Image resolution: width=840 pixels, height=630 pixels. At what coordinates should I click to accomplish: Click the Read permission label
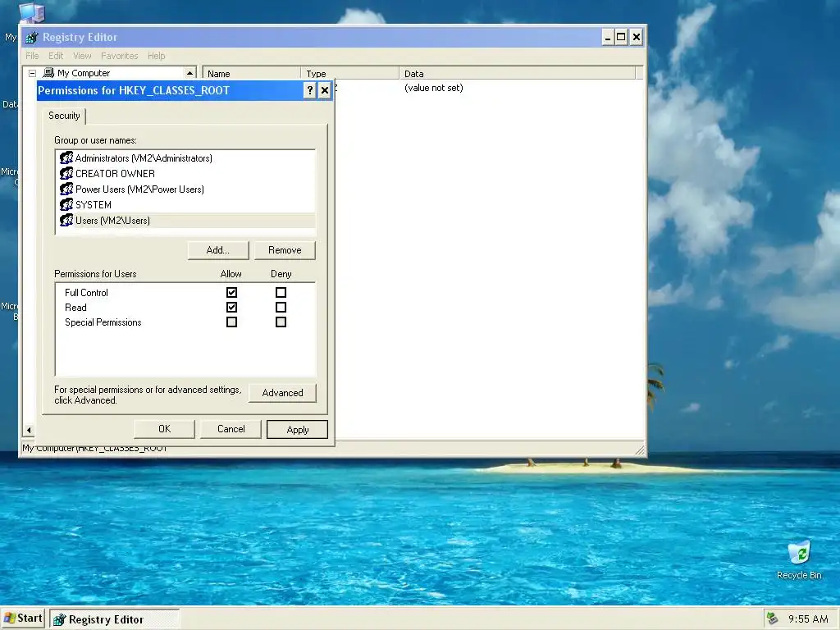[75, 308]
